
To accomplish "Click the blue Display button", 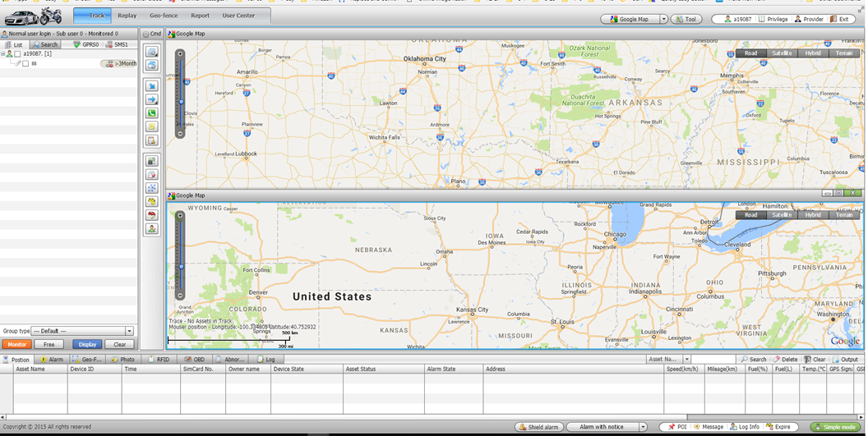I will tap(87, 344).
